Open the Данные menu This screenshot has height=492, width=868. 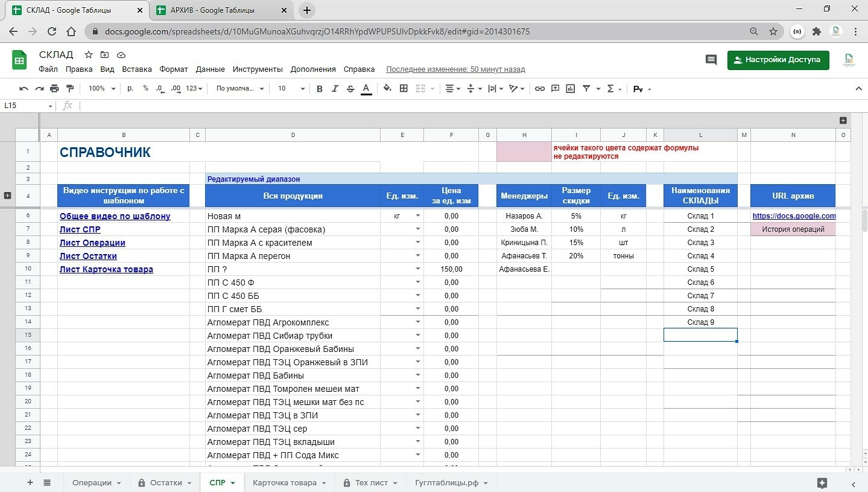211,69
